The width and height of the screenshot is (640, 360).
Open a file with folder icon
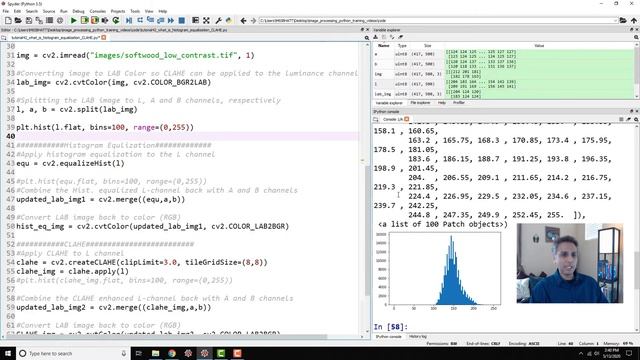(x=18, y=20)
